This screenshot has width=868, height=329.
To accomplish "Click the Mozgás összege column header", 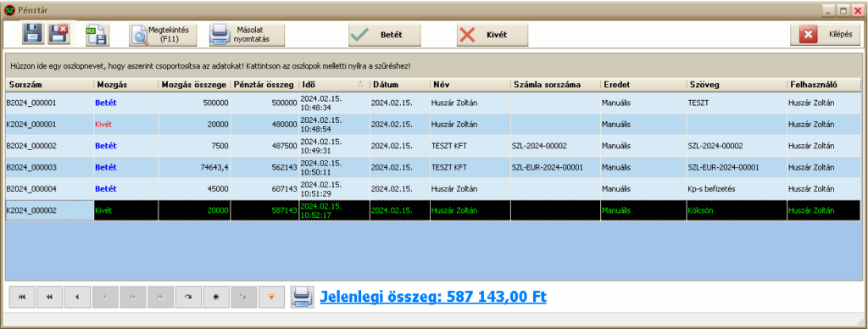I will pyautogui.click(x=194, y=85).
